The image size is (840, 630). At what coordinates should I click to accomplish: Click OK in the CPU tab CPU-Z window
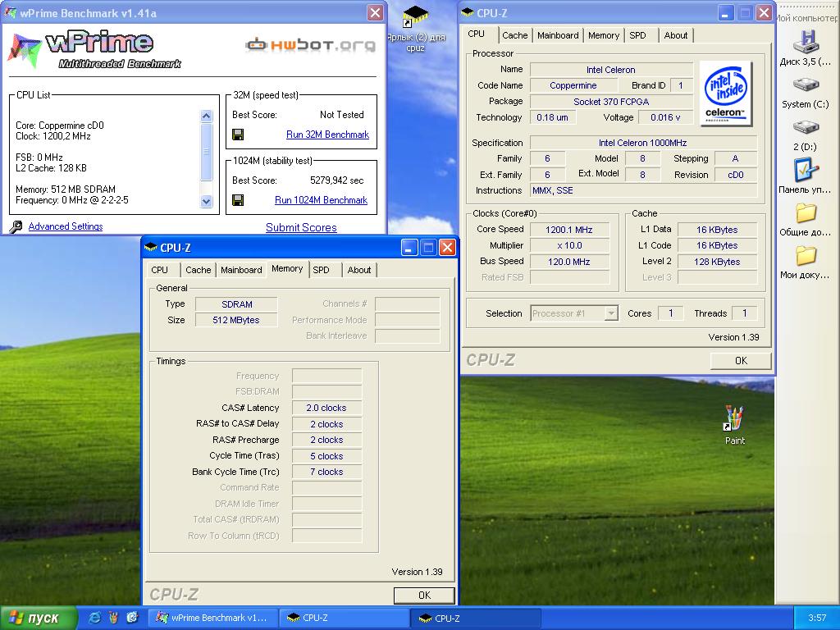pos(741,361)
